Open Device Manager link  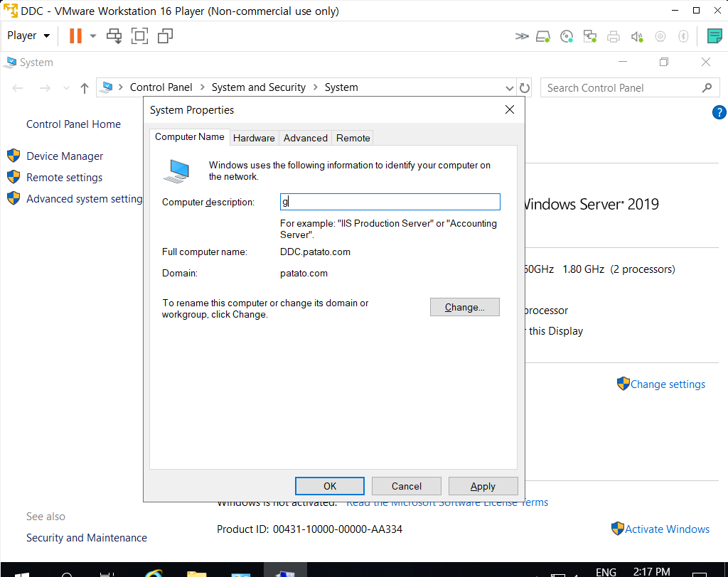(65, 156)
